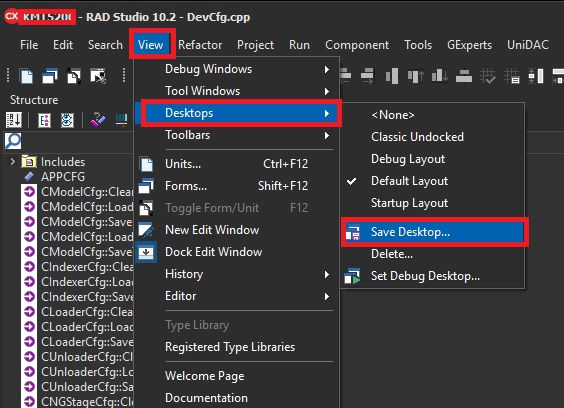Click Welcome Page in the View menu

pyautogui.click(x=205, y=376)
